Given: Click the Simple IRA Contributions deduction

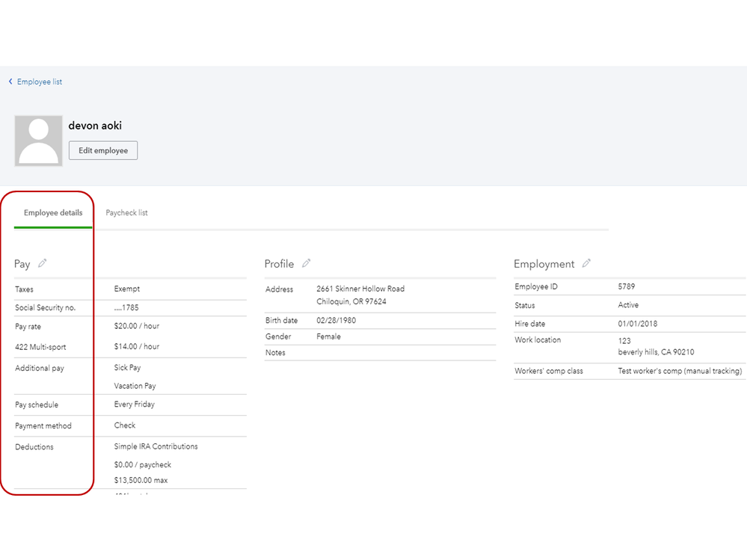Looking at the screenshot, I should [156, 446].
